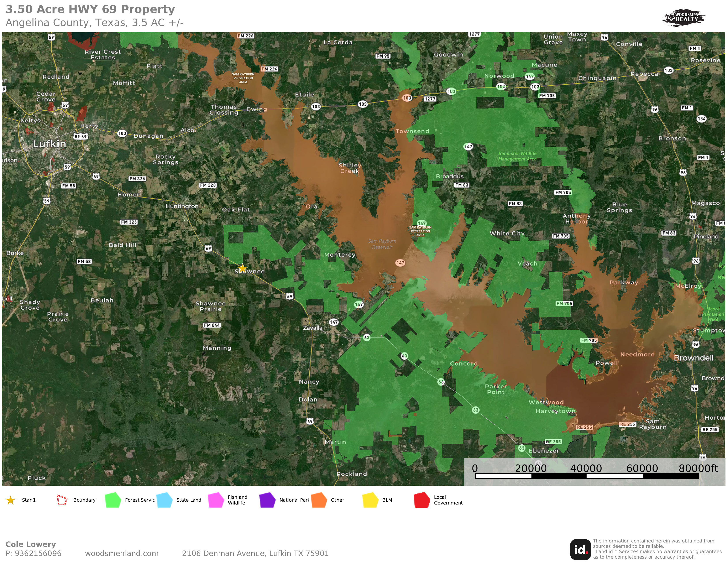
Task: Click the Woodsmen Realty logo
Action: tap(683, 17)
